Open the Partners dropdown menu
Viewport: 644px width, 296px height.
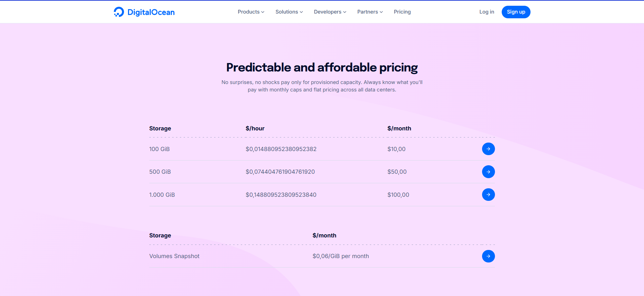pos(370,12)
